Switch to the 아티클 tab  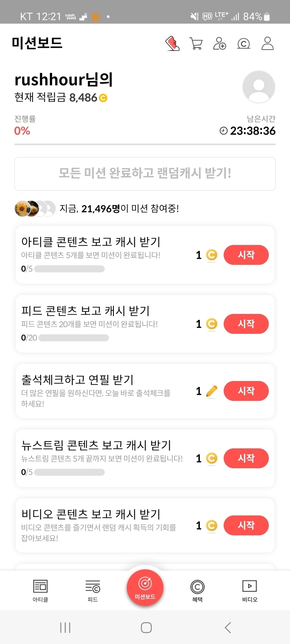coord(40,591)
